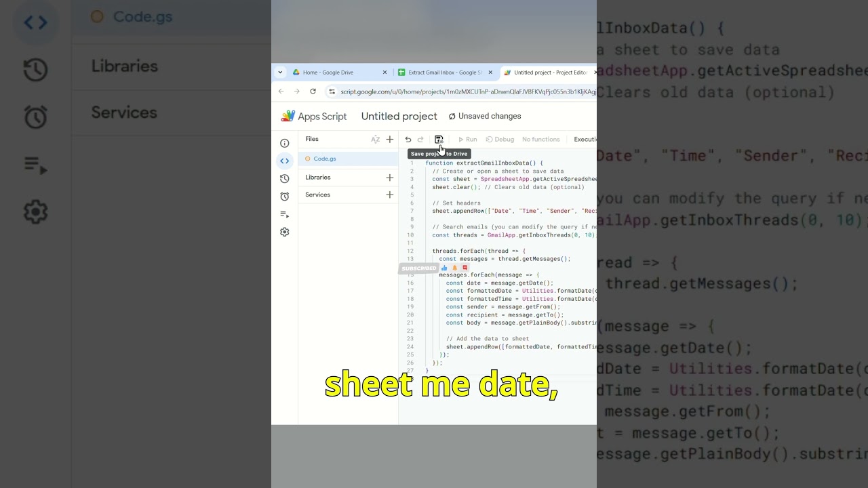Open the project Overview info icon
Viewport: 868px width, 488px height.
285,143
